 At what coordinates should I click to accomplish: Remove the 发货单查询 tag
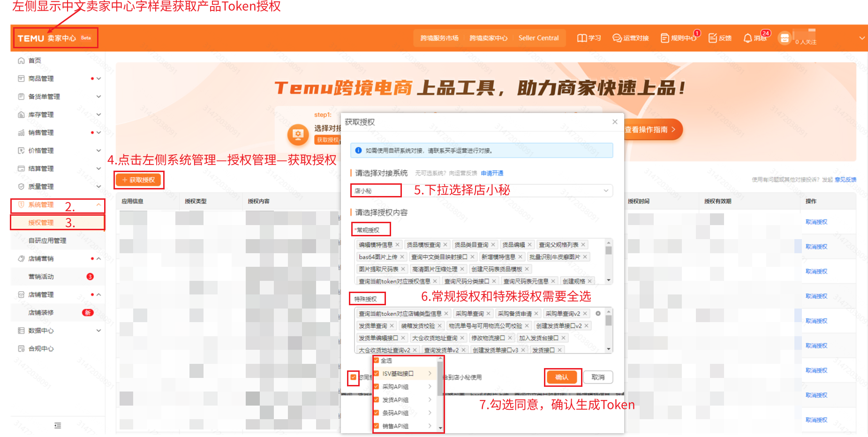[392, 326]
